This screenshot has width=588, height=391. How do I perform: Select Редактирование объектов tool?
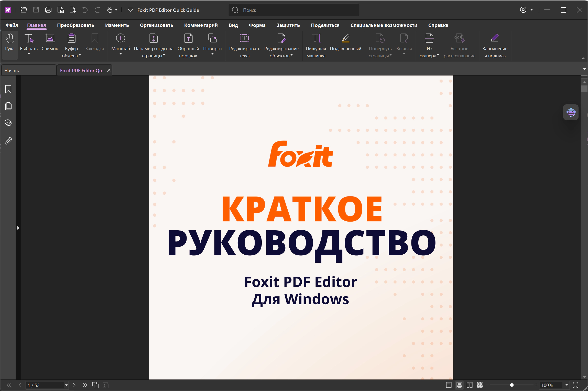281,46
